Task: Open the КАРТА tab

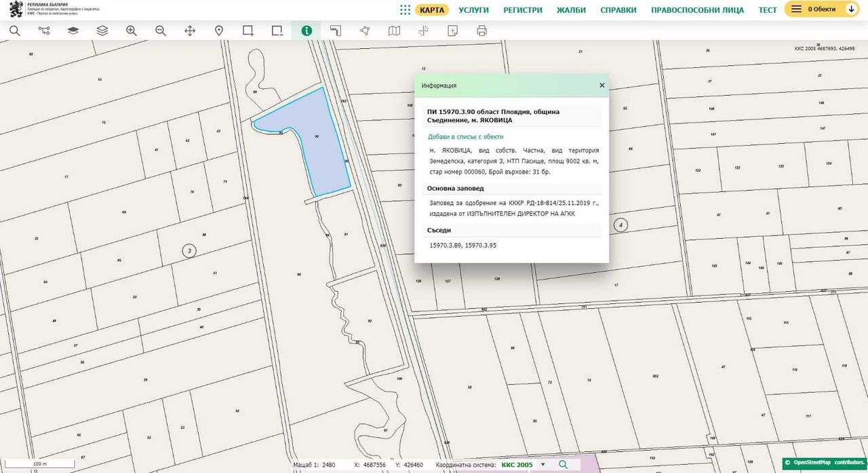Action: point(432,10)
